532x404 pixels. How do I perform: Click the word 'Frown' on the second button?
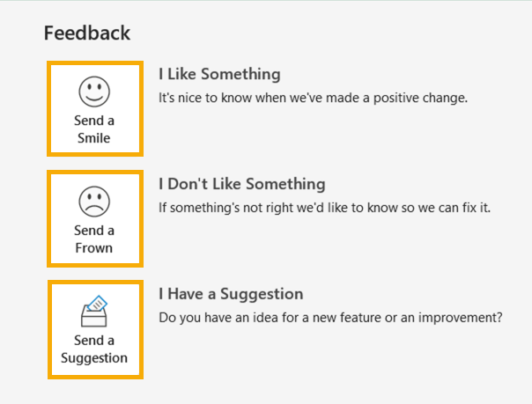click(x=94, y=248)
